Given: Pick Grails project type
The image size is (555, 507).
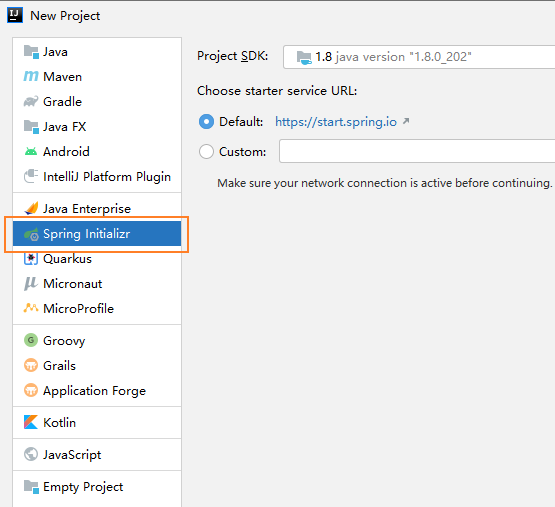Looking at the screenshot, I should 97,365.
